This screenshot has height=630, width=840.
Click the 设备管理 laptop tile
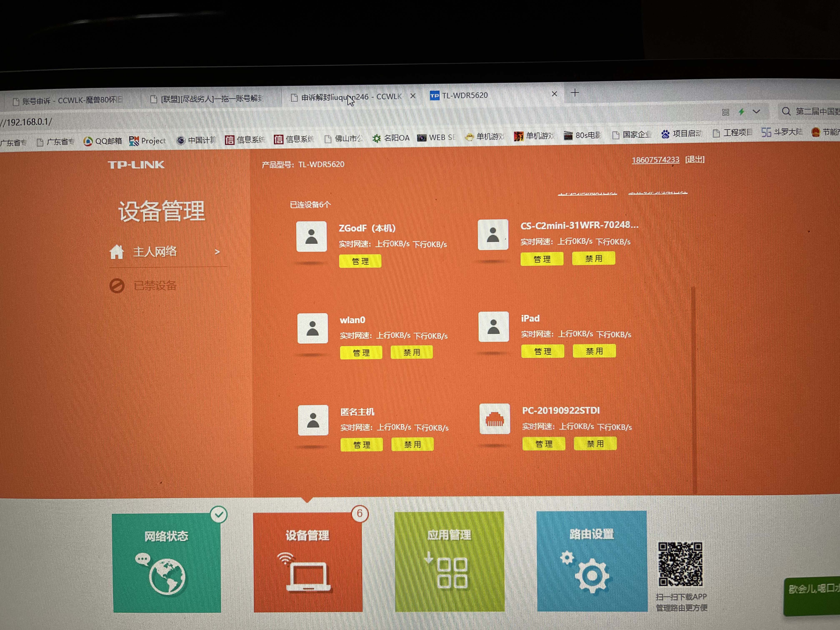click(x=307, y=562)
